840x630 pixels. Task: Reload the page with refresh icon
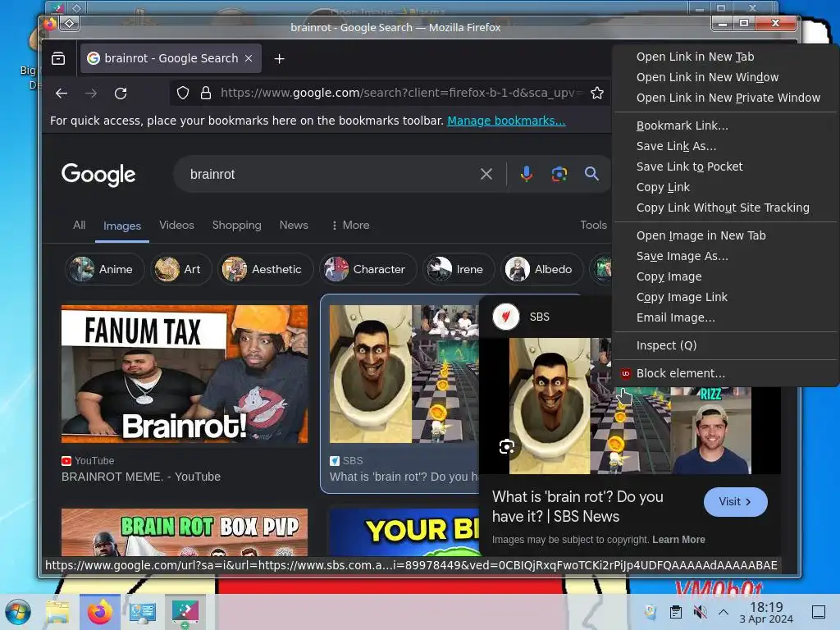coord(121,94)
